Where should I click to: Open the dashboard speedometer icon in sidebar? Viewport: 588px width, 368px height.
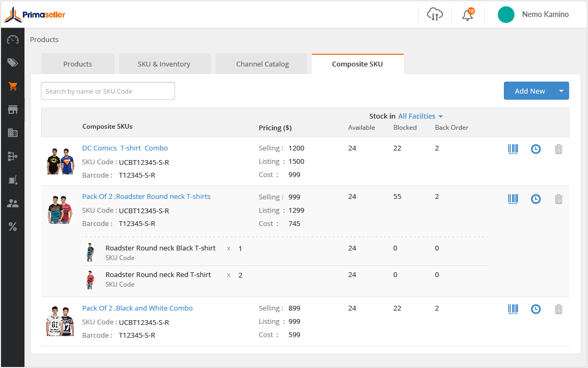point(13,39)
